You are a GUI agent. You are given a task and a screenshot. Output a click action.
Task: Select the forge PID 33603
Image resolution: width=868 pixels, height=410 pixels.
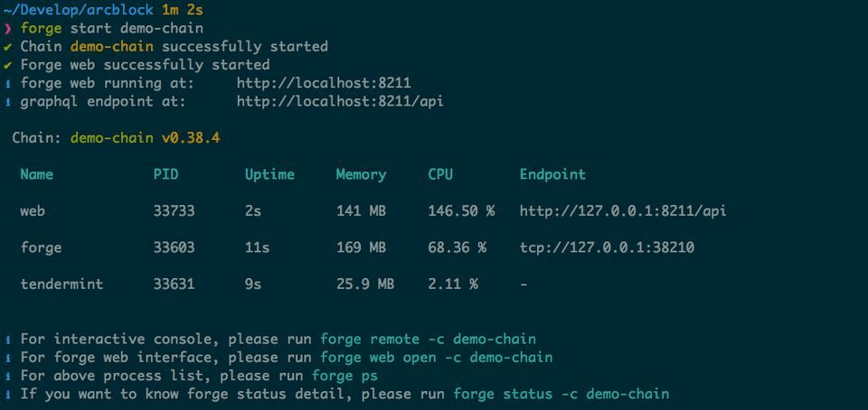(174, 247)
